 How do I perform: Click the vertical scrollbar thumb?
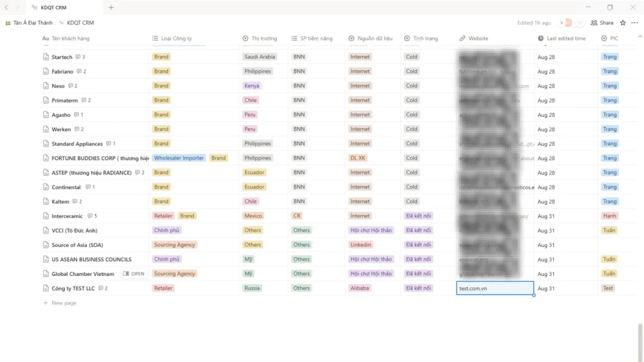click(640, 343)
